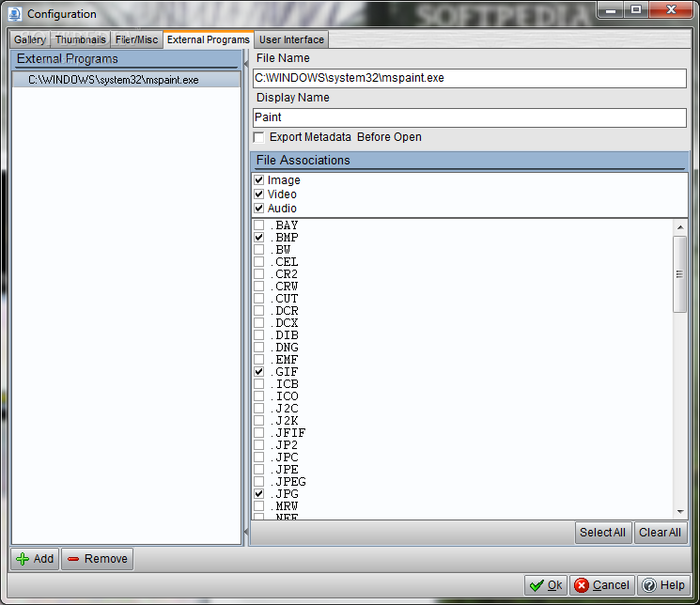Screen dimensions: 700x605
Task: Uncheck the Audio file association
Action: coord(259,208)
